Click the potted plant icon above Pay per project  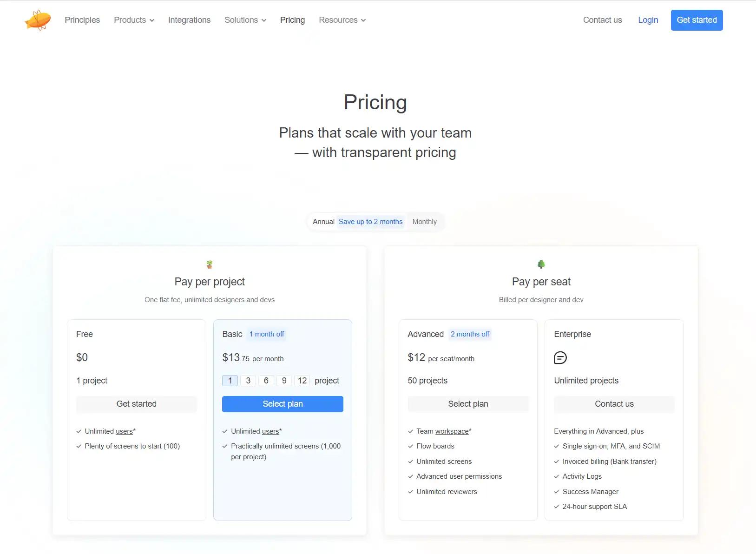[210, 264]
